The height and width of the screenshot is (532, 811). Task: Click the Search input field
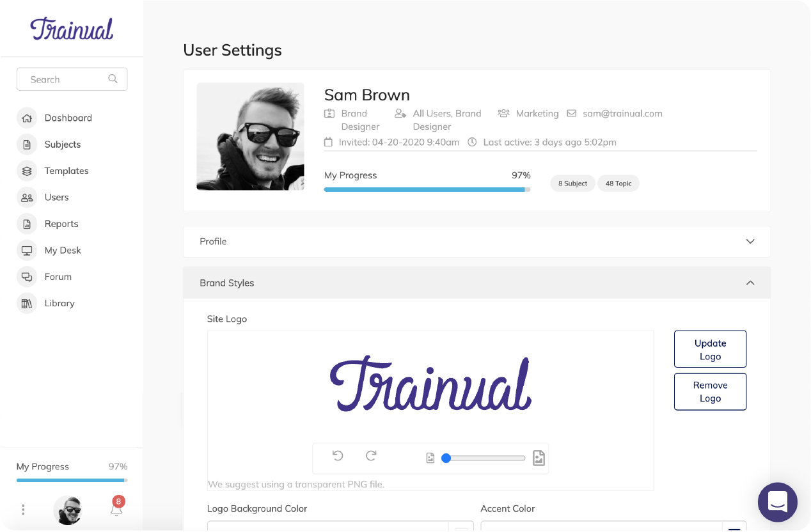[72, 79]
